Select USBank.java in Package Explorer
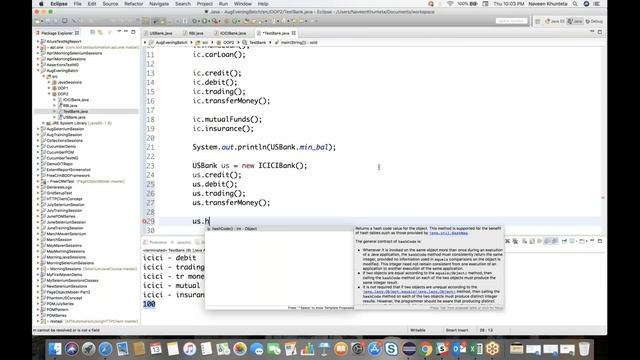The height and width of the screenshot is (360, 640). [74, 117]
